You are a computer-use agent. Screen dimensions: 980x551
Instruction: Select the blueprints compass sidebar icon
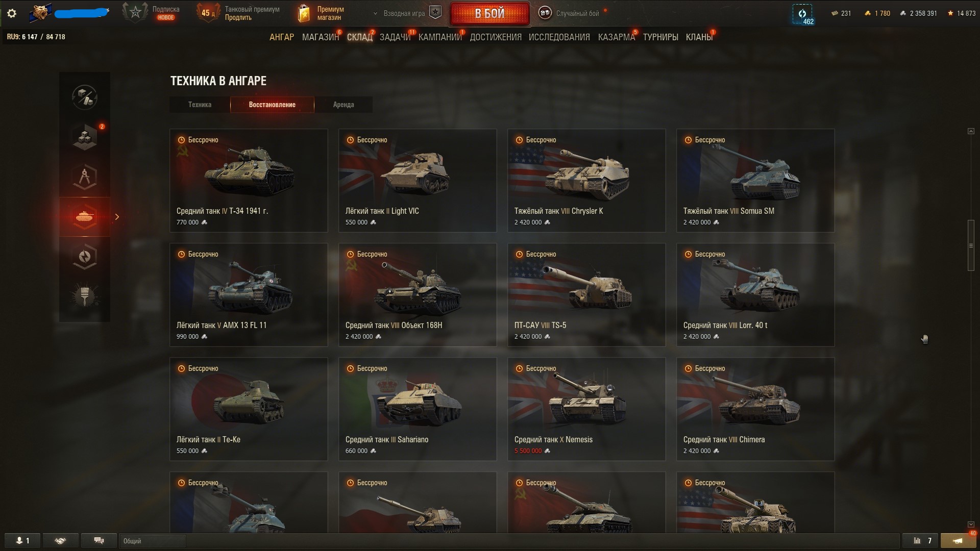pos(85,177)
